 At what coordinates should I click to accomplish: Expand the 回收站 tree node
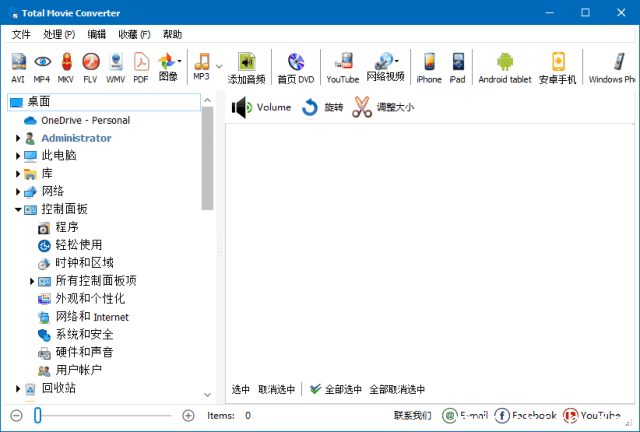(x=18, y=388)
